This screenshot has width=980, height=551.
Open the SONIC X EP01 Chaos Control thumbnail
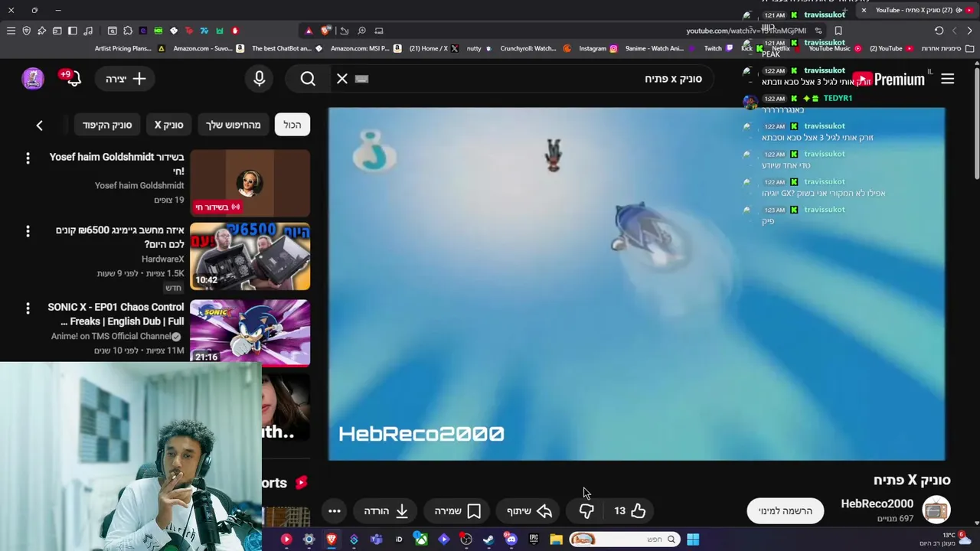click(x=250, y=333)
